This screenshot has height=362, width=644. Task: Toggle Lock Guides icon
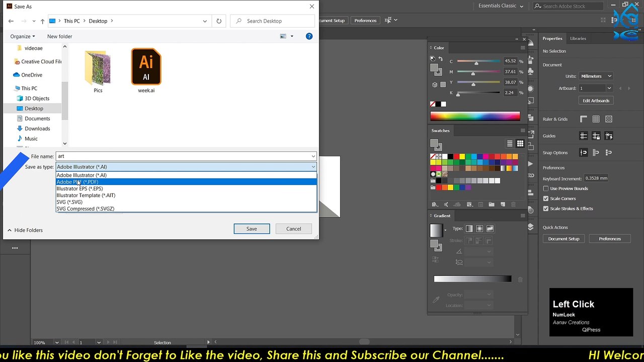click(x=596, y=136)
